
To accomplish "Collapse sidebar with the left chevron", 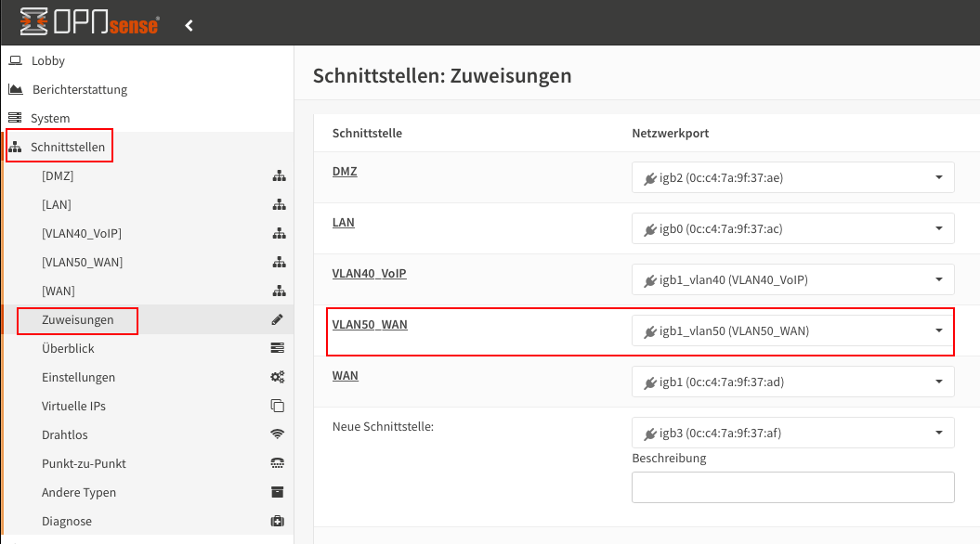I will pos(189,26).
